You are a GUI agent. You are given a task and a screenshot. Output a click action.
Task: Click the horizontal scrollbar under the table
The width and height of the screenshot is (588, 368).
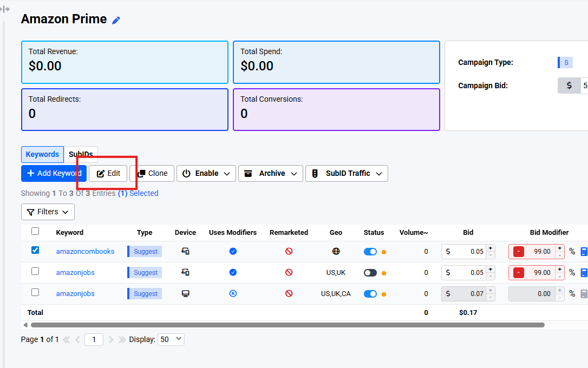click(287, 325)
